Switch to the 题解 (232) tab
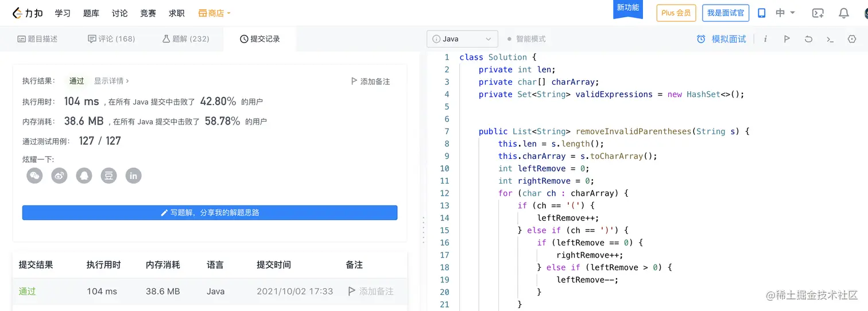868x311 pixels. coord(186,39)
